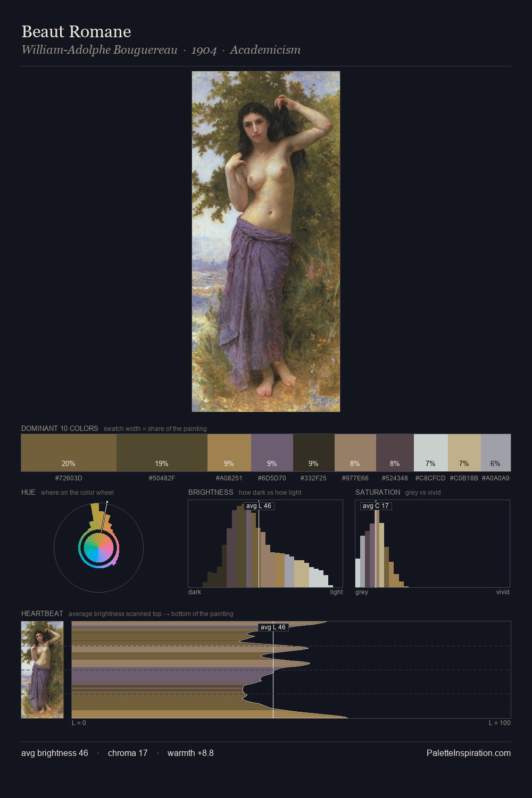Click the 'HEARTBEAT' section heading
532x798 pixels.
pos(42,613)
